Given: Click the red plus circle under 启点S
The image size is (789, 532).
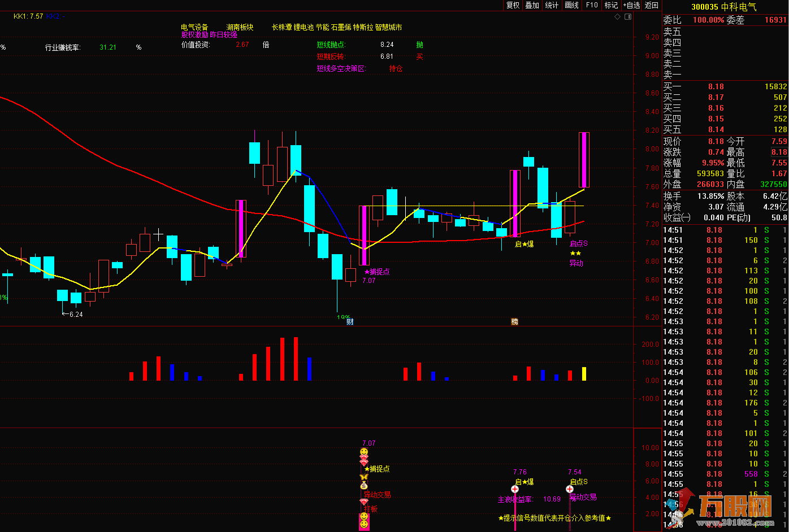Looking at the screenshot, I should (x=570, y=489).
